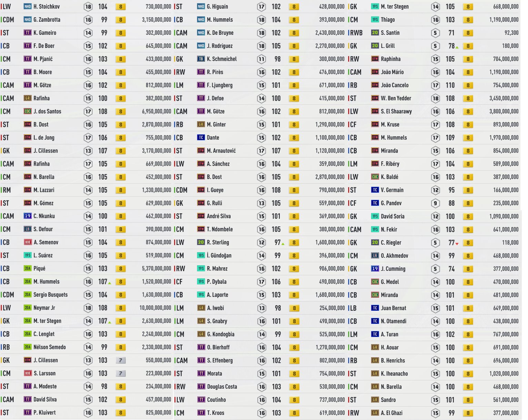528x420 pixels.
Task: Open the P. Kluivert player entry
Action: pyautogui.click(x=44, y=412)
